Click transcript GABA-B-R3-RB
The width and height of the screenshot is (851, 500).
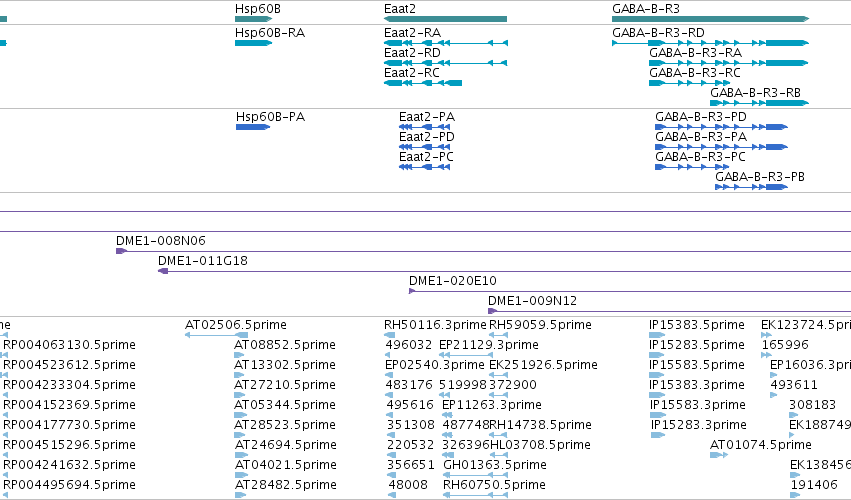point(755,93)
